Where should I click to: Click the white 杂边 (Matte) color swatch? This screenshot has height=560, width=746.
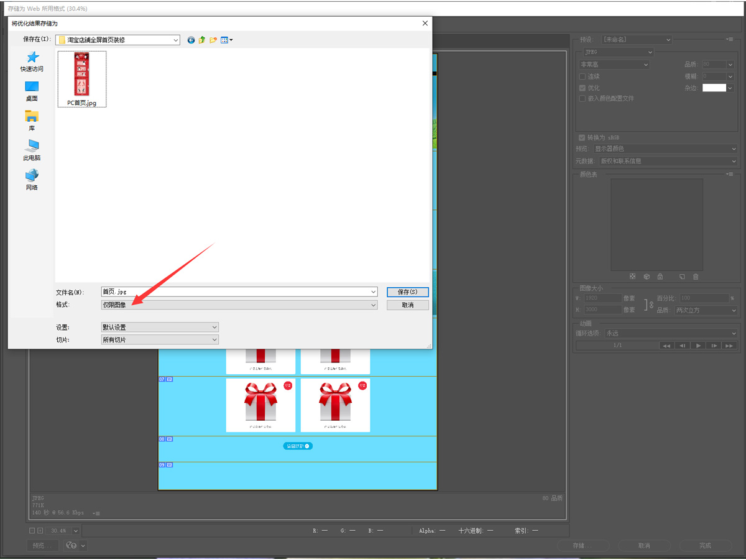[x=714, y=88]
